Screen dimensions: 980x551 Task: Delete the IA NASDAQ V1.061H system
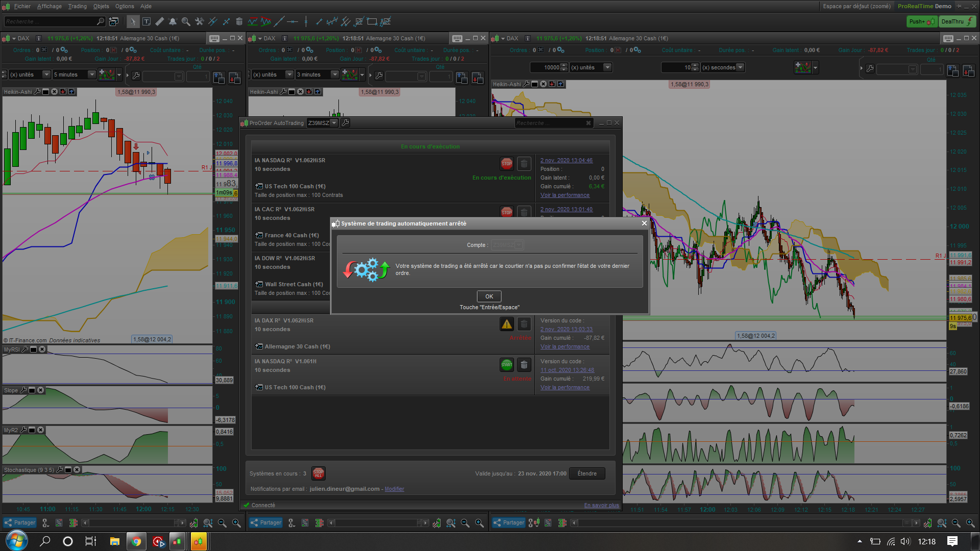click(x=524, y=365)
